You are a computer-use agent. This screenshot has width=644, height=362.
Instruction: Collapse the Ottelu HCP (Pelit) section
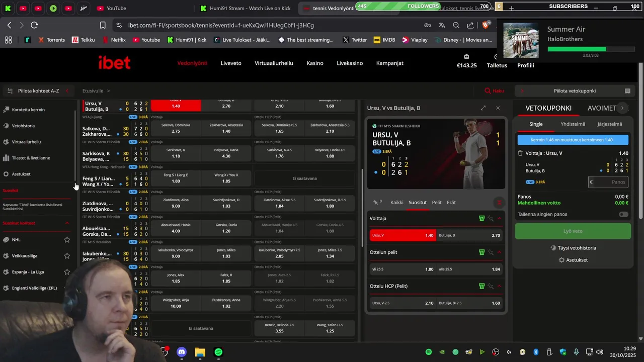[499, 286]
